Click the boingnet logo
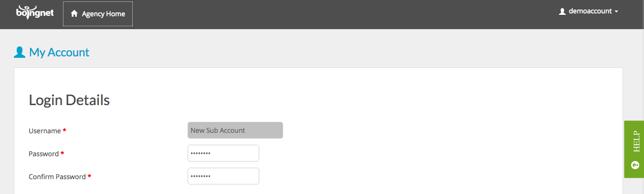This screenshot has width=644, height=194. 35,12
